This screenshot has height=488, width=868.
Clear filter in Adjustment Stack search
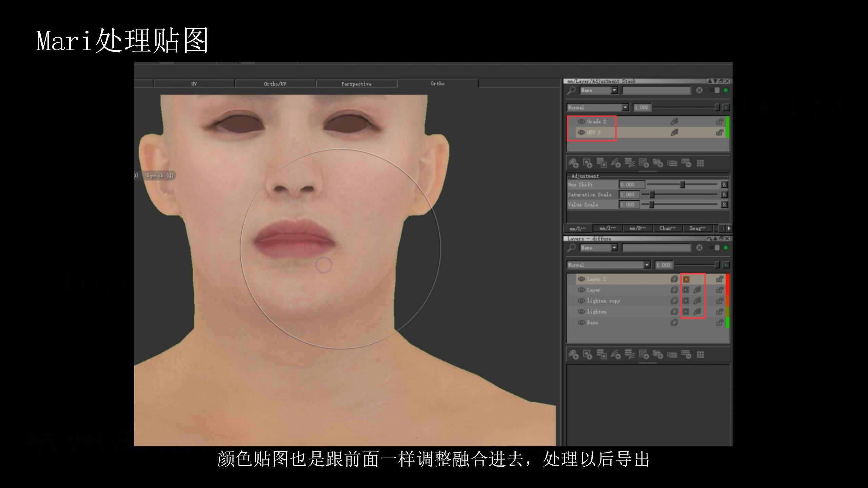699,90
